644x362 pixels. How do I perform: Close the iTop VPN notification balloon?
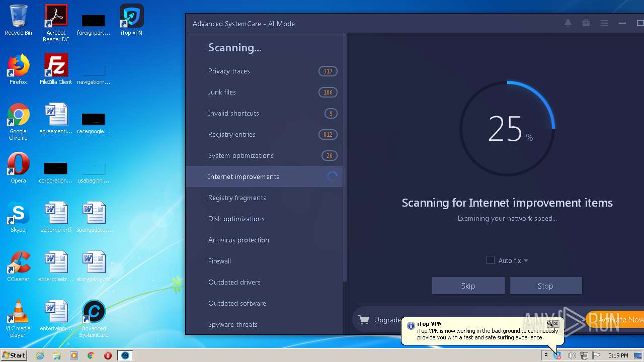[556, 324]
